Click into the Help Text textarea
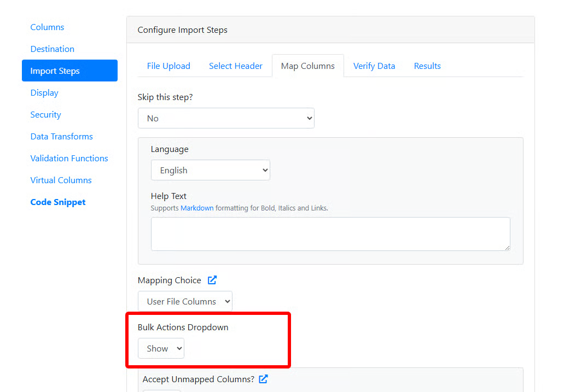The width and height of the screenshot is (564, 392). click(x=330, y=234)
